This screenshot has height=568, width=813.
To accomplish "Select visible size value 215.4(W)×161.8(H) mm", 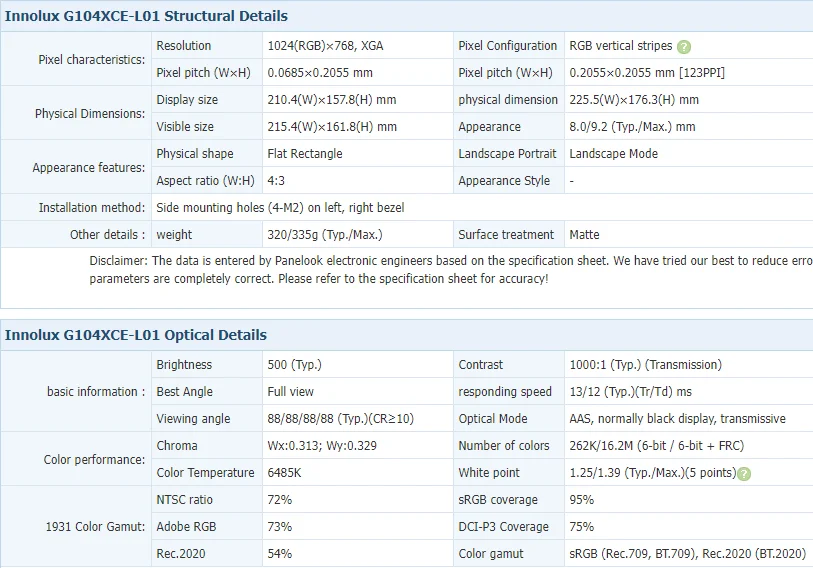I will pos(332,127).
